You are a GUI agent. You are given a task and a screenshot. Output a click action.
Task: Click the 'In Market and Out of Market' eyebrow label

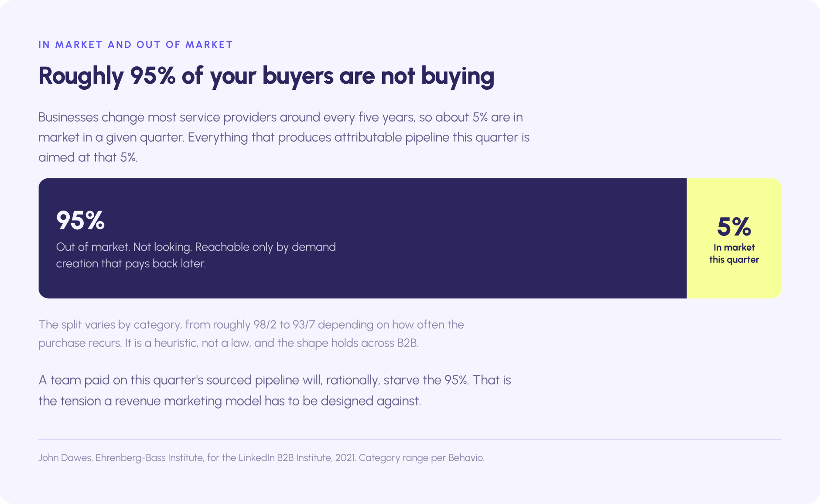(136, 44)
